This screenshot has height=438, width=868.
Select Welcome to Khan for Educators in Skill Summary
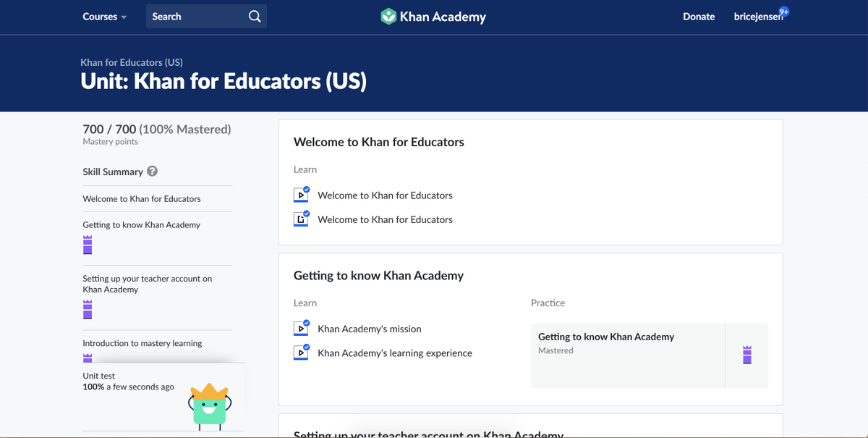(142, 198)
